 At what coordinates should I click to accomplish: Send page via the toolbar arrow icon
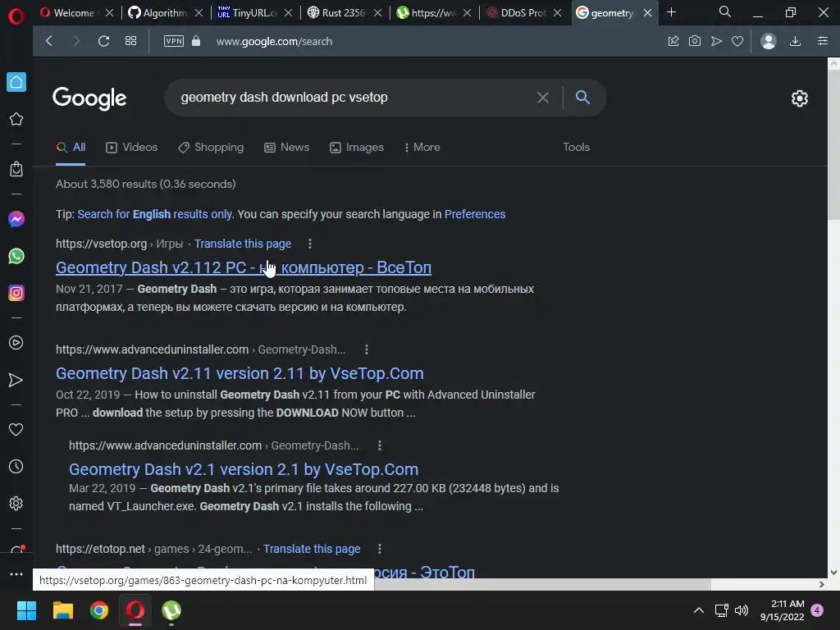tap(716, 41)
